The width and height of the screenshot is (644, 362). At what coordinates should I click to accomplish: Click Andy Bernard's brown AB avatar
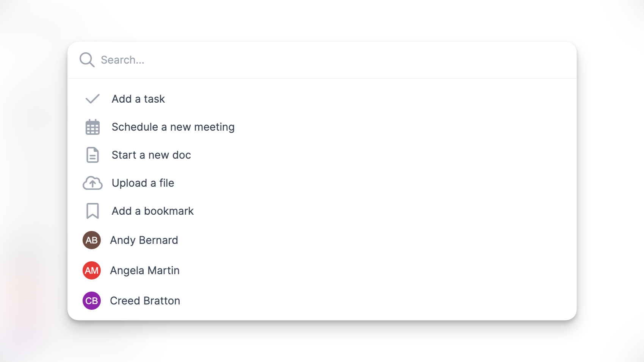click(x=92, y=240)
